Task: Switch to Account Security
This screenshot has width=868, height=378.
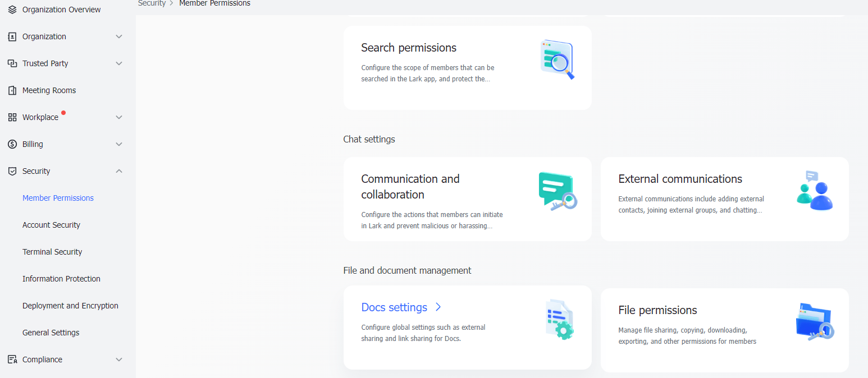Action: click(51, 224)
